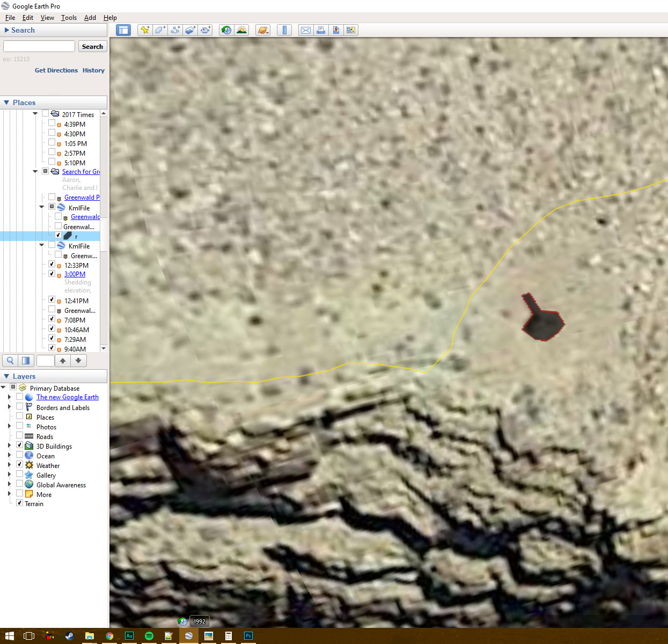Add a placemark with the pushpin tool
This screenshot has width=668, height=644.
145,30
